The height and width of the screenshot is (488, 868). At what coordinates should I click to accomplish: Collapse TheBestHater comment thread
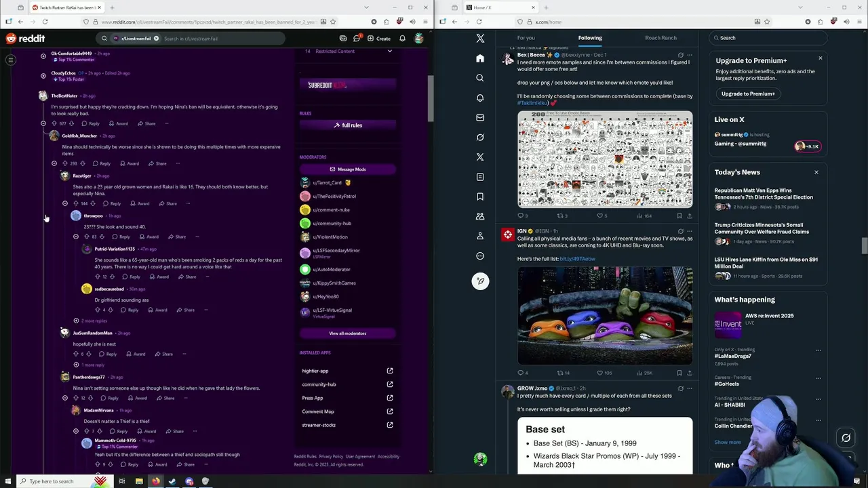[x=43, y=123]
